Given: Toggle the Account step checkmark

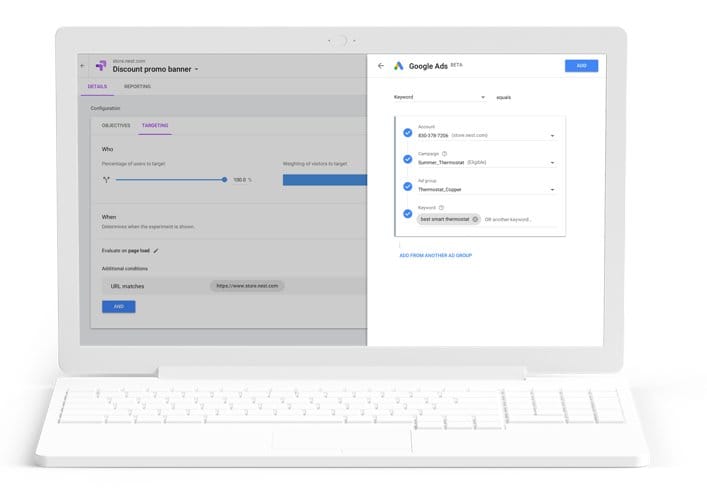Looking at the screenshot, I should point(407,132).
